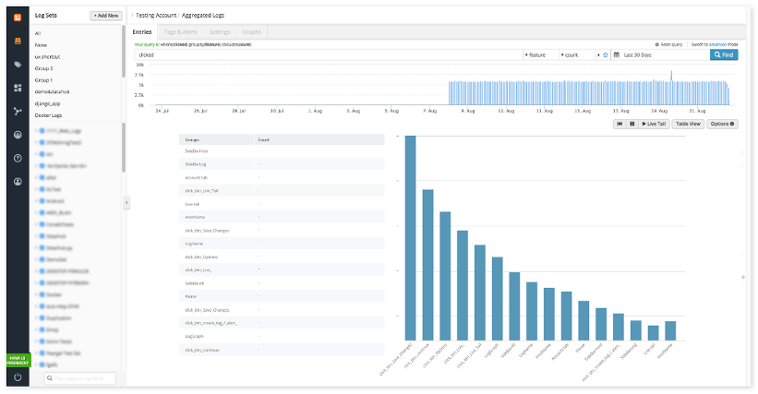Open the Options button

tap(722, 124)
